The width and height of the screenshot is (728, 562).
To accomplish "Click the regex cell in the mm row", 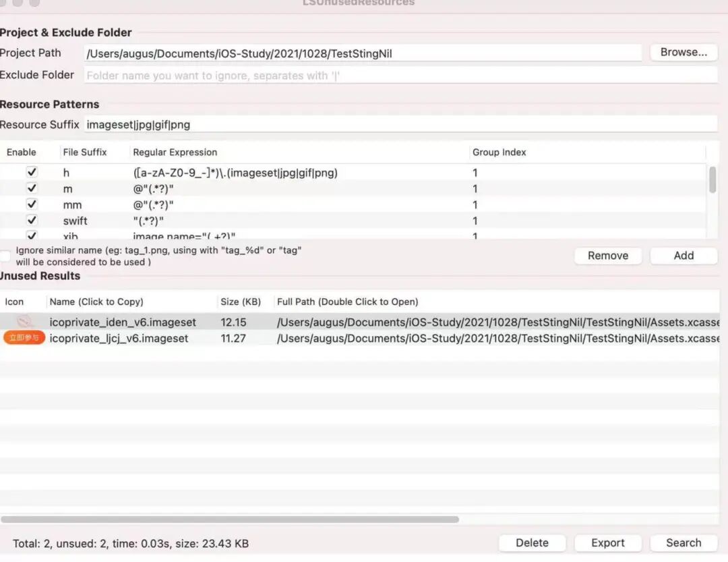I will tap(153, 204).
